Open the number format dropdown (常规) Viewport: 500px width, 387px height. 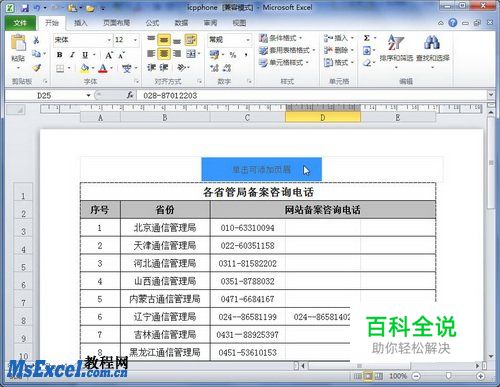click(x=248, y=40)
